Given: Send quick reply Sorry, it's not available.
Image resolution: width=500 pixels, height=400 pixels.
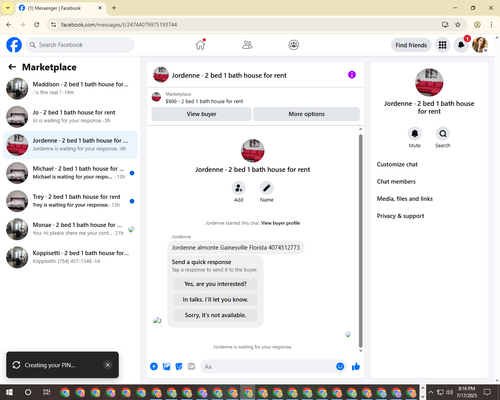Looking at the screenshot, I should pyautogui.click(x=215, y=315).
